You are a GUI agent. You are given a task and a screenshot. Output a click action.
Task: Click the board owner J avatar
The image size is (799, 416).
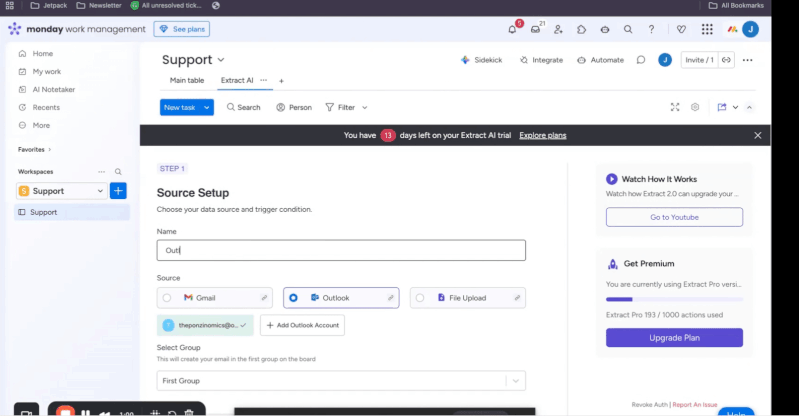[665, 60]
